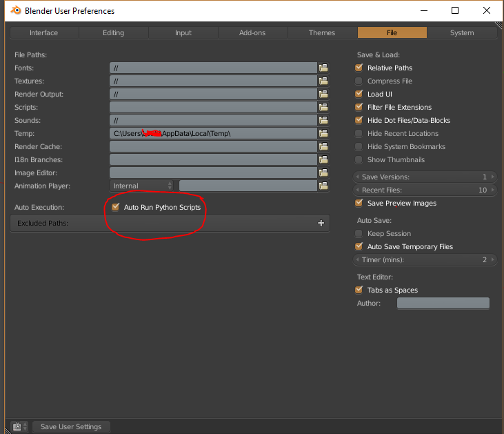The height and width of the screenshot is (434, 504).
Task: Open the Add-ons tab
Action: [252, 32]
